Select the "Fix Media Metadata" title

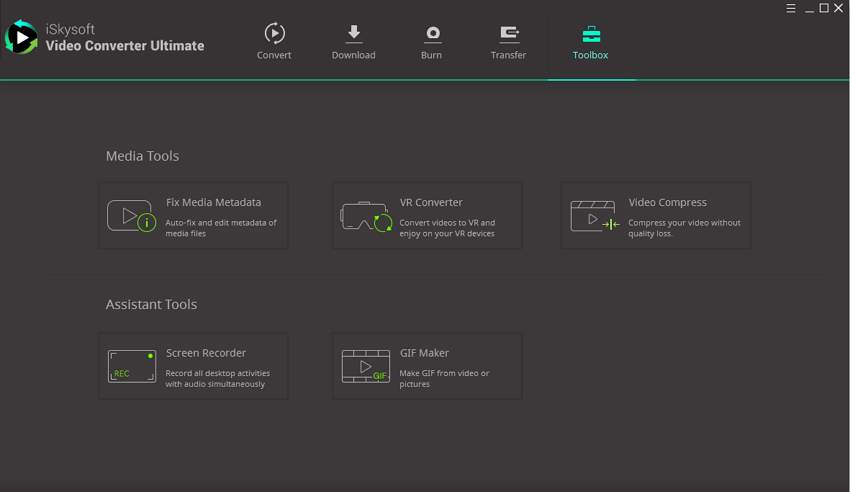[x=213, y=202]
